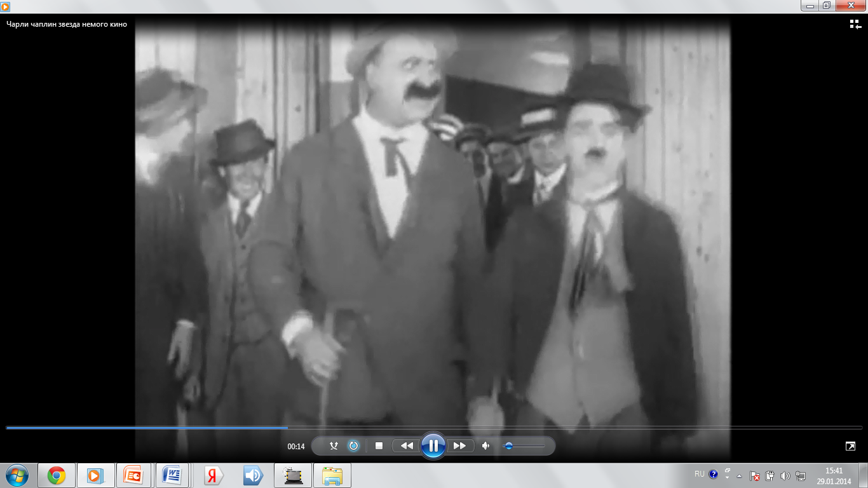
Task: Select Windows Media Player taskbar button
Action: [x=95, y=475]
